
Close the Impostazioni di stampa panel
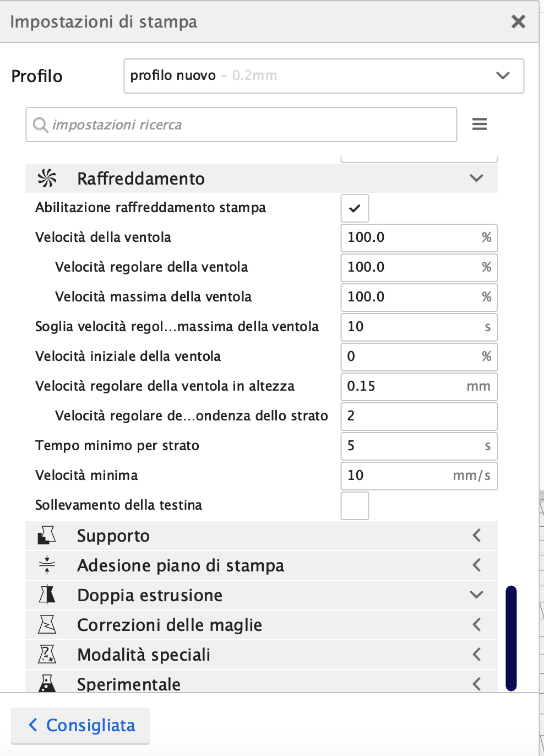click(518, 21)
